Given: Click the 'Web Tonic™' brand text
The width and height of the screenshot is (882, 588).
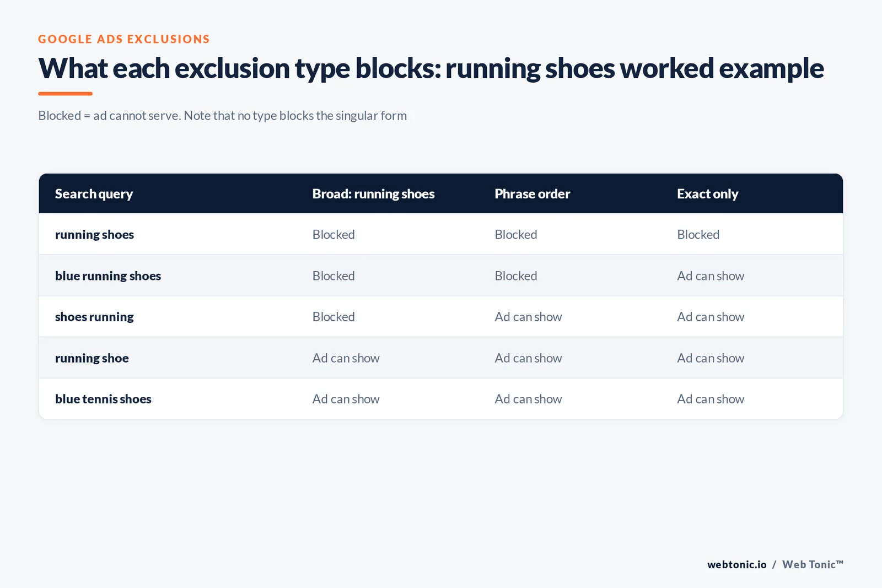Looking at the screenshot, I should pyautogui.click(x=813, y=564).
